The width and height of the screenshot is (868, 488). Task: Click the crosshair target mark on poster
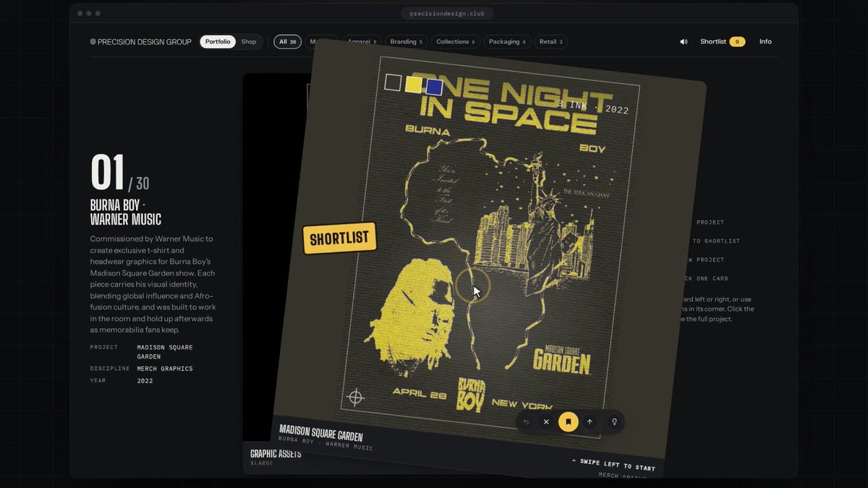[355, 396]
